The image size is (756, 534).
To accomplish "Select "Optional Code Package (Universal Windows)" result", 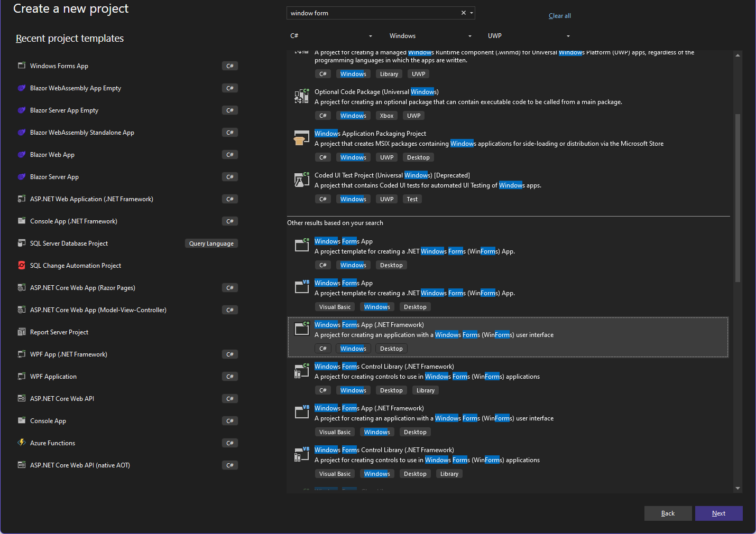I will 376,92.
